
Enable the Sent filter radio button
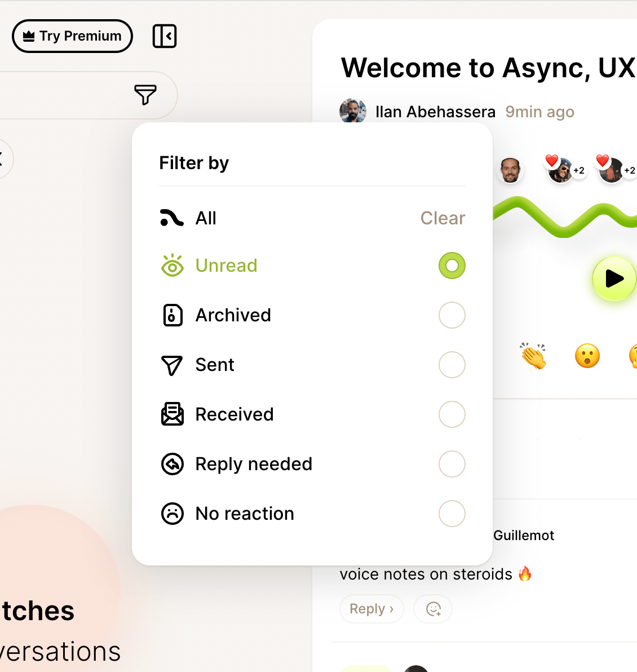[x=452, y=365]
